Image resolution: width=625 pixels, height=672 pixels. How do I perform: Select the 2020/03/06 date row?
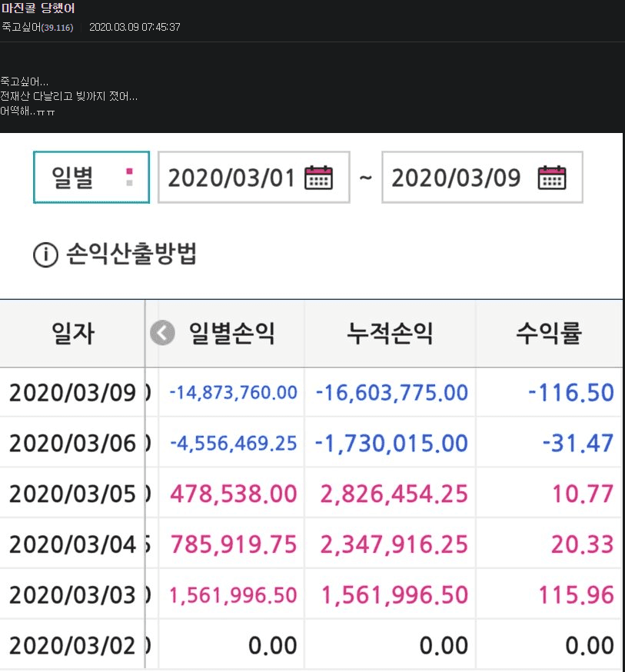click(72, 443)
